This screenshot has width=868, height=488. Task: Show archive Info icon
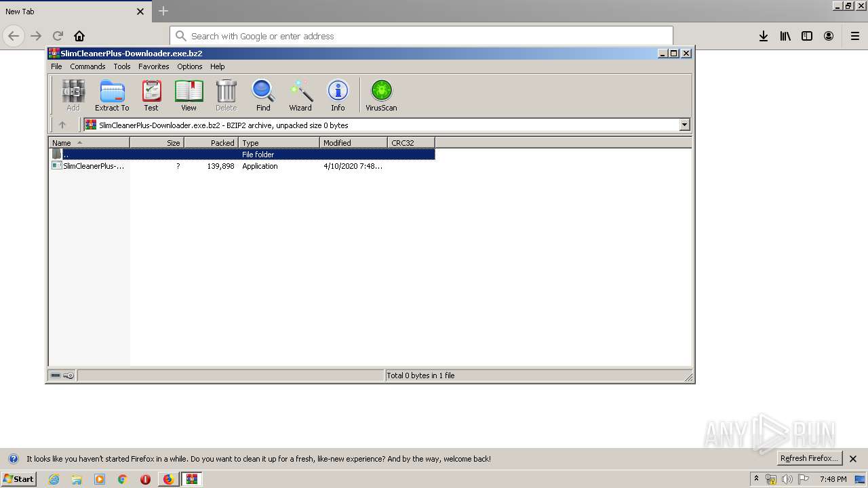338,95
